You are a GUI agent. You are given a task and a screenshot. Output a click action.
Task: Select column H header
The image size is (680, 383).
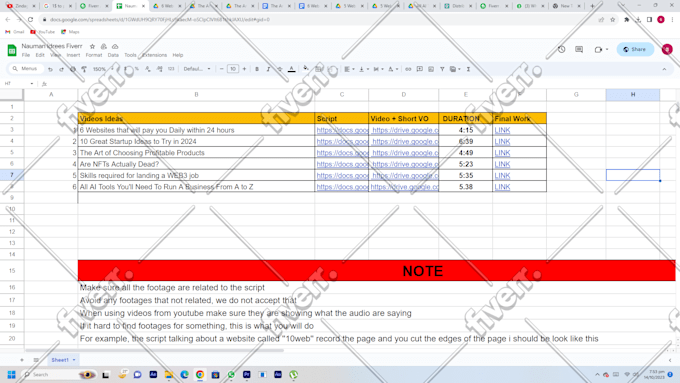click(x=633, y=95)
